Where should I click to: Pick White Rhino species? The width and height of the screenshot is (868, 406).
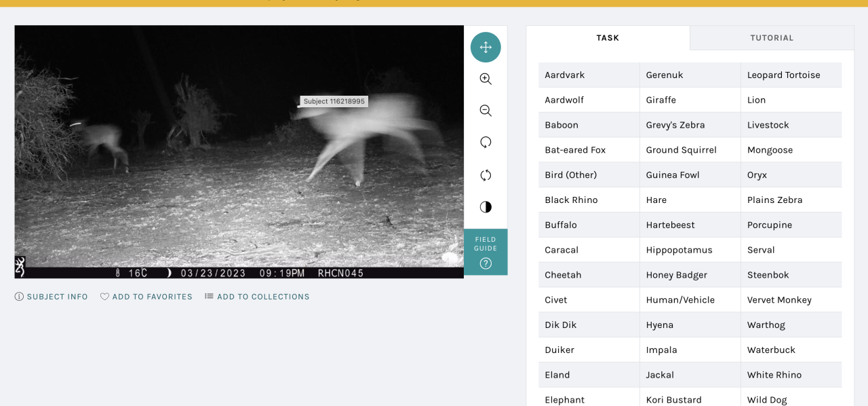(x=791, y=375)
